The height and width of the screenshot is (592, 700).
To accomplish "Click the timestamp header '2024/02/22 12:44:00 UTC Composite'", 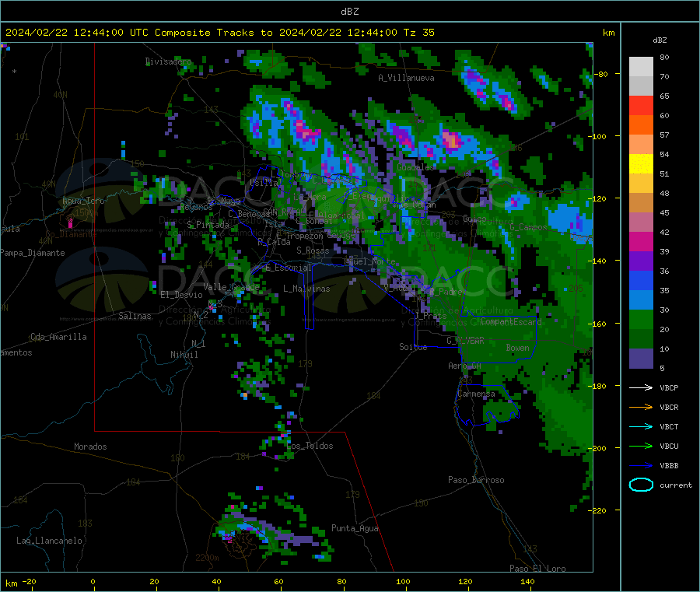I will tap(108, 33).
